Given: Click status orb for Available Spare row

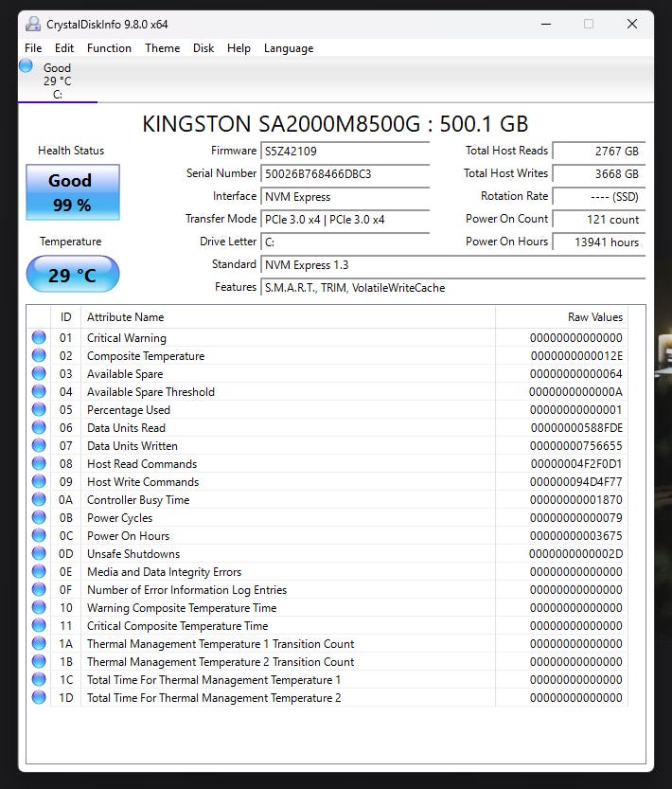Looking at the screenshot, I should (39, 373).
